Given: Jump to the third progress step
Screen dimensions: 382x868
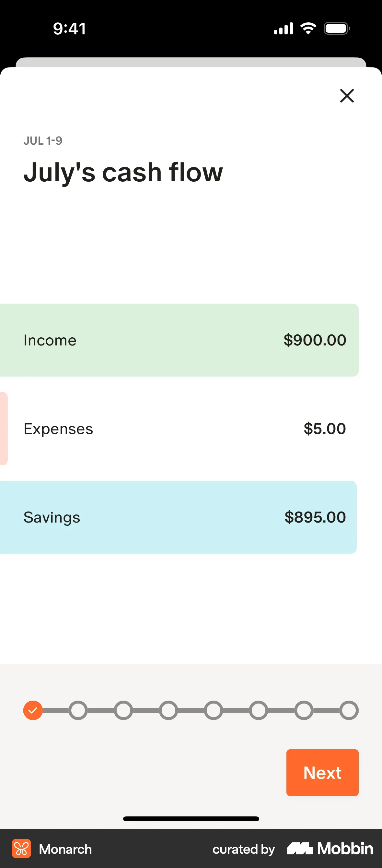Looking at the screenshot, I should 123,710.
